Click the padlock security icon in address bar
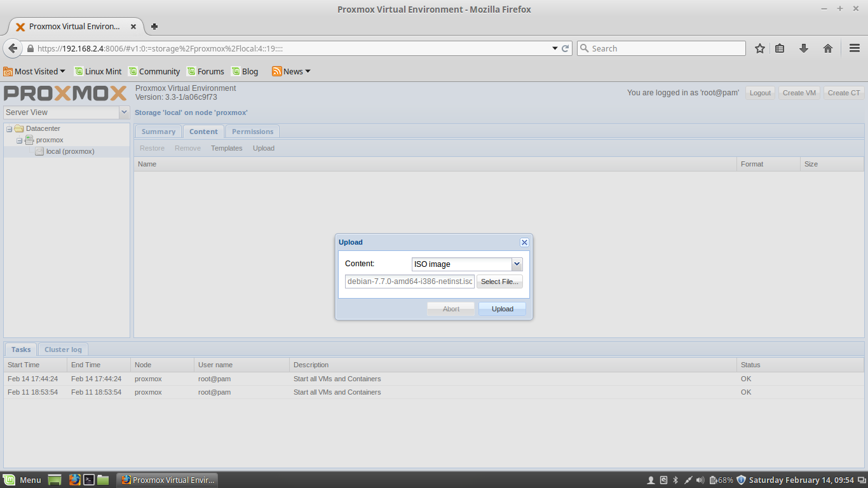Screen dimensions: 868x488 30,48
